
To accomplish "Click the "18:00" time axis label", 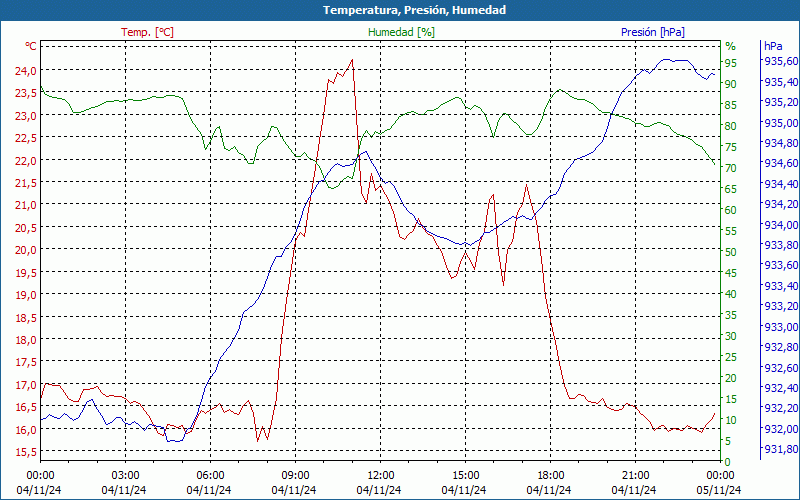I will (551, 475).
